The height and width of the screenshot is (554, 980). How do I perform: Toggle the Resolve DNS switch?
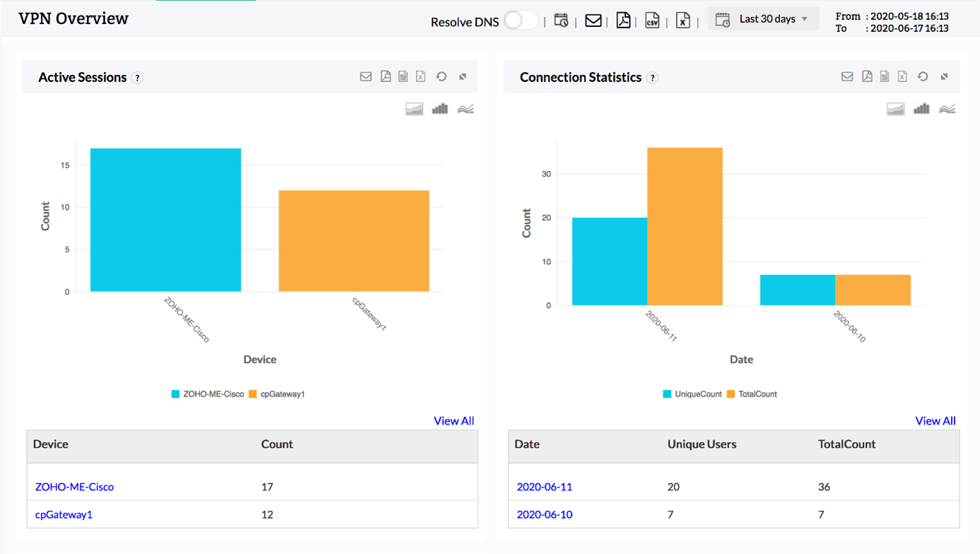(520, 21)
